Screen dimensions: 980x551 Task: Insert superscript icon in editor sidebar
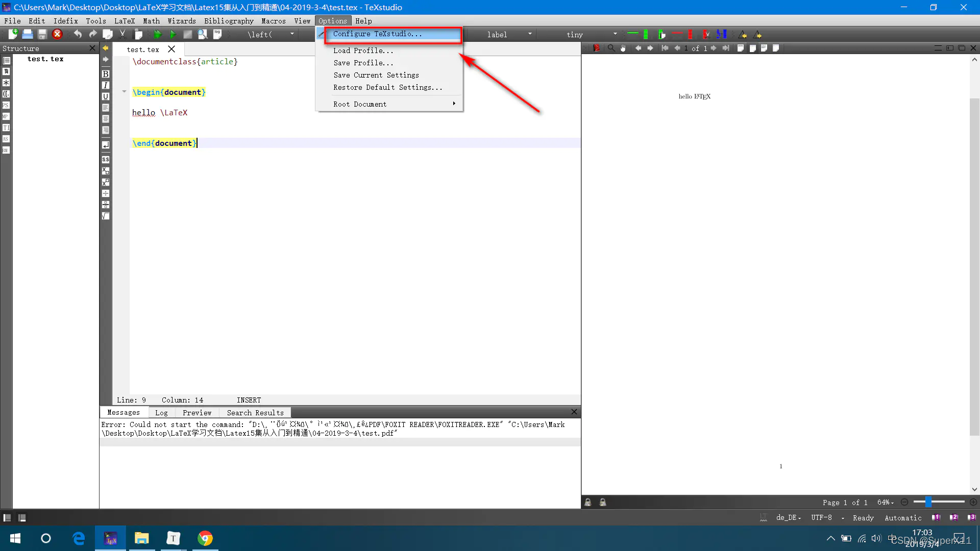point(106,182)
